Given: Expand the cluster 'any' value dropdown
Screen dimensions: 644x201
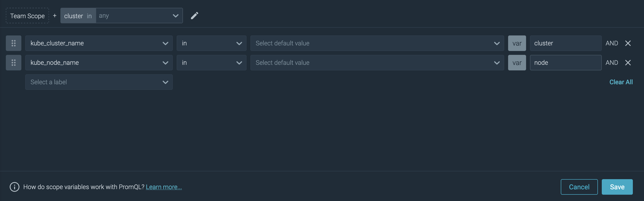Looking at the screenshot, I should 139,16.
